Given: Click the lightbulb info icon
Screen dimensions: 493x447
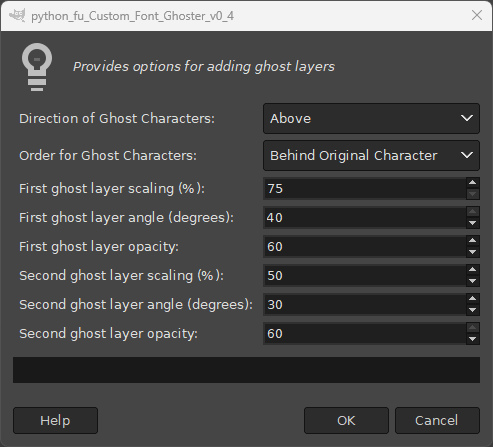Looking at the screenshot, I should [x=37, y=67].
